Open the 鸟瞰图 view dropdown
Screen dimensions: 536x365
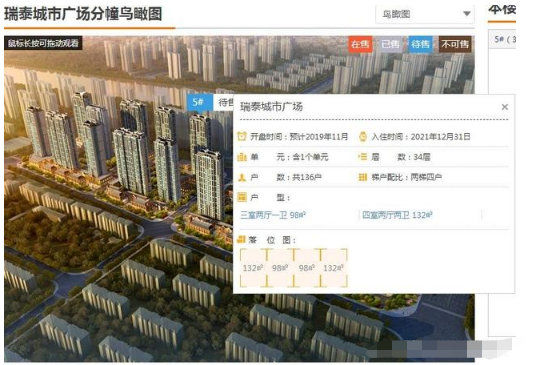pos(425,14)
